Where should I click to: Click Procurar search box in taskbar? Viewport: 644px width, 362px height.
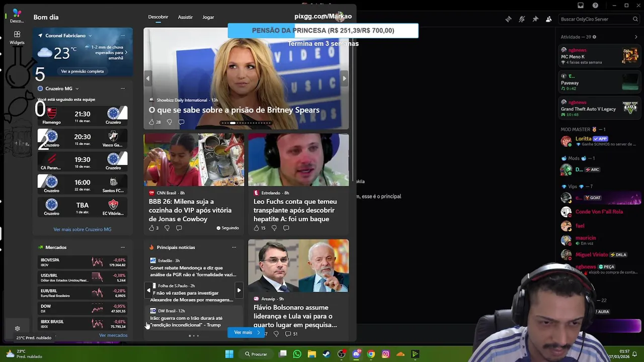point(256,354)
